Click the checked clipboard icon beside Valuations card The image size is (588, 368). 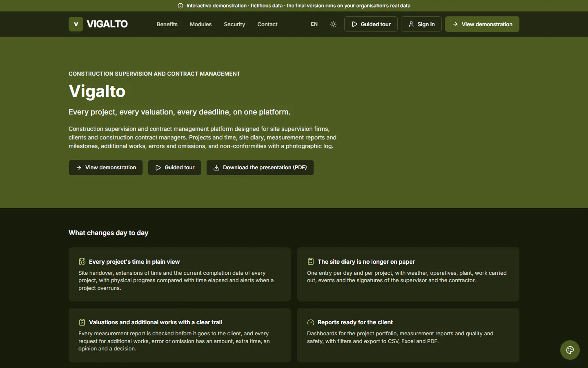pyautogui.click(x=82, y=322)
